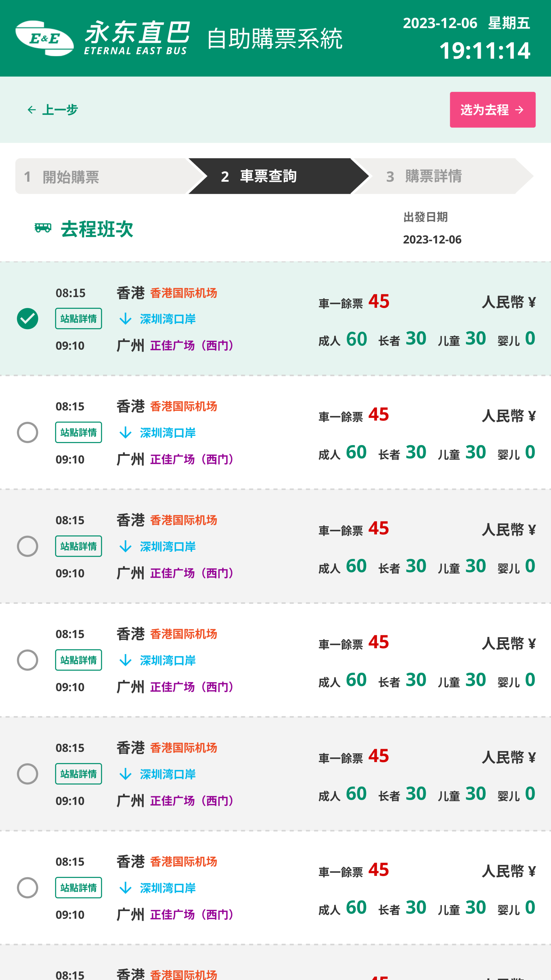This screenshot has width=551, height=980.
Task: Click the down arrow beside 深圳湾口岸 in the fifth trip
Action: 125,774
